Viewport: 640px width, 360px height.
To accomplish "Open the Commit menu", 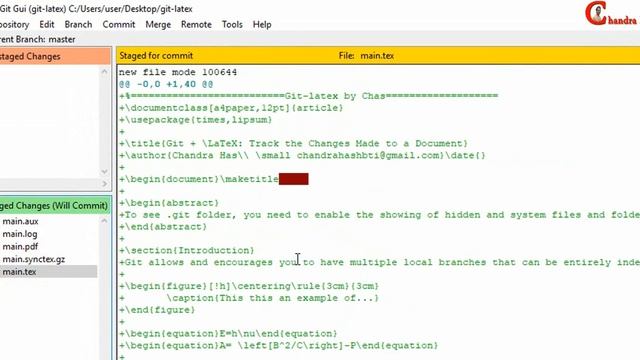I will pyautogui.click(x=118, y=24).
